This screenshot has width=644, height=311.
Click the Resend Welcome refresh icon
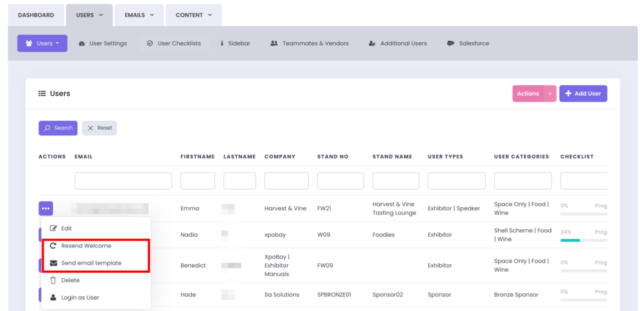pos(53,246)
